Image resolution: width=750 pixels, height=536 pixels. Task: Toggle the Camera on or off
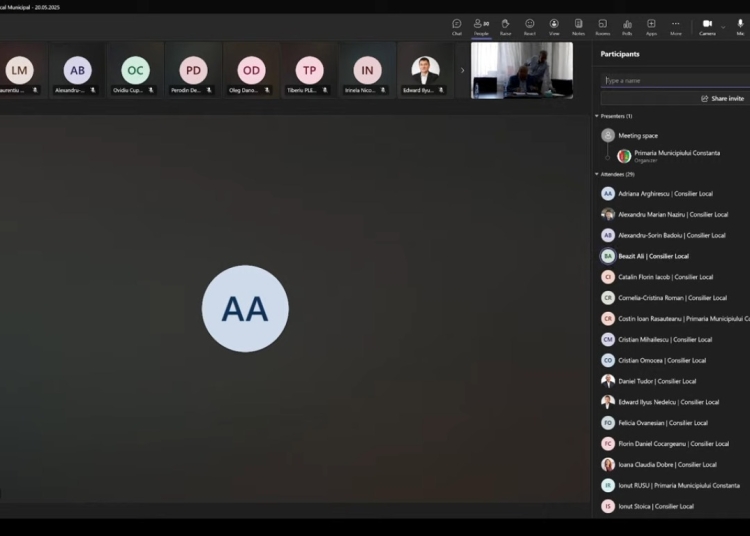[707, 27]
